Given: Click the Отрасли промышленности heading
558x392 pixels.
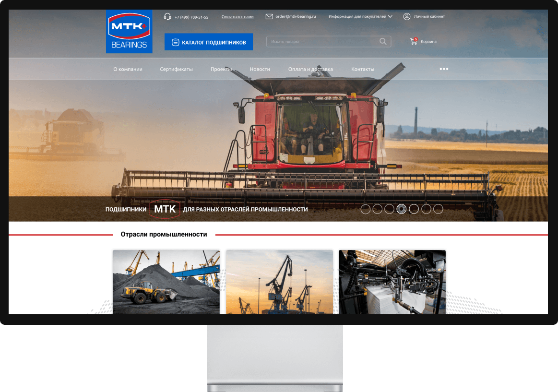Looking at the screenshot, I should tap(164, 235).
